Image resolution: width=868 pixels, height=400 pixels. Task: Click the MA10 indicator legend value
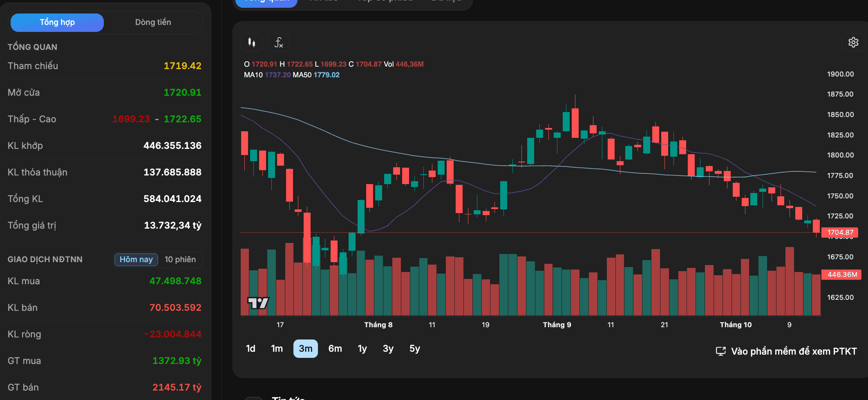(278, 75)
